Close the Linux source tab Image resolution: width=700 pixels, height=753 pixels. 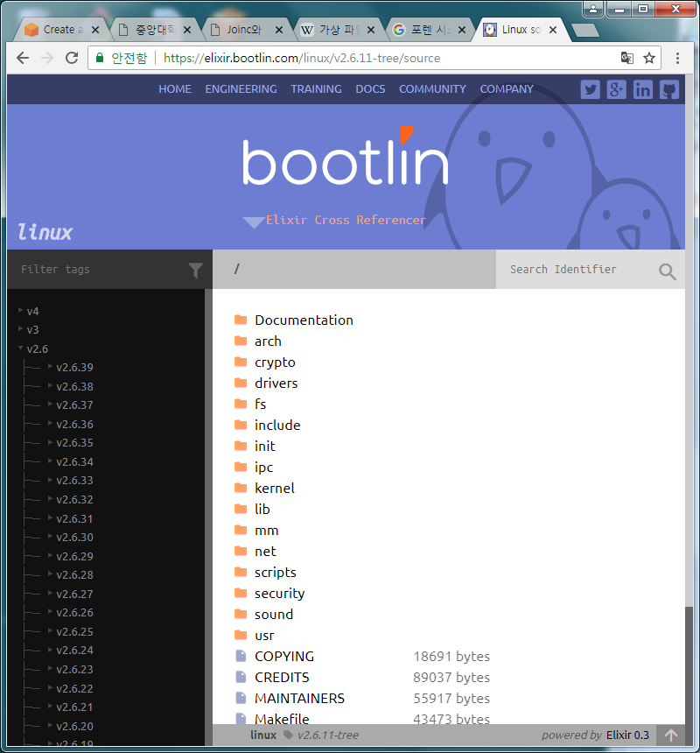click(x=553, y=30)
